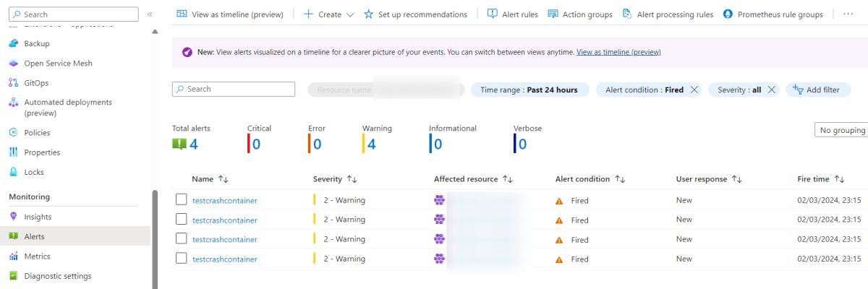The width and height of the screenshot is (868, 289).
Task: Open the Time range: Past 24 hours filter
Action: 529,90
